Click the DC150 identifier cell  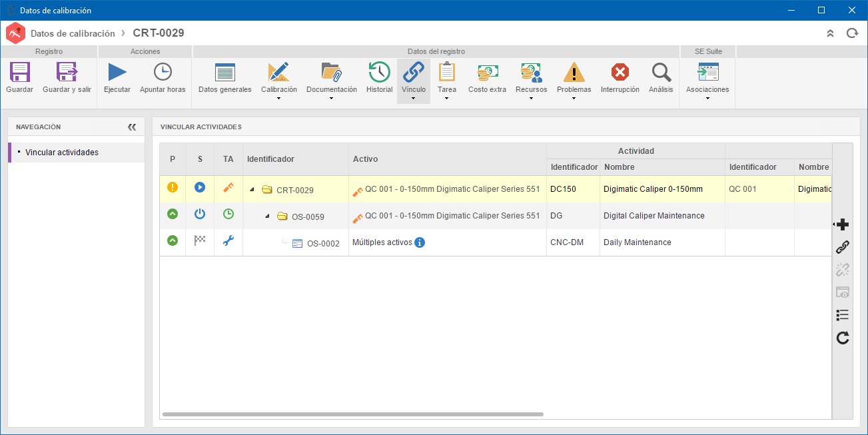(x=573, y=189)
